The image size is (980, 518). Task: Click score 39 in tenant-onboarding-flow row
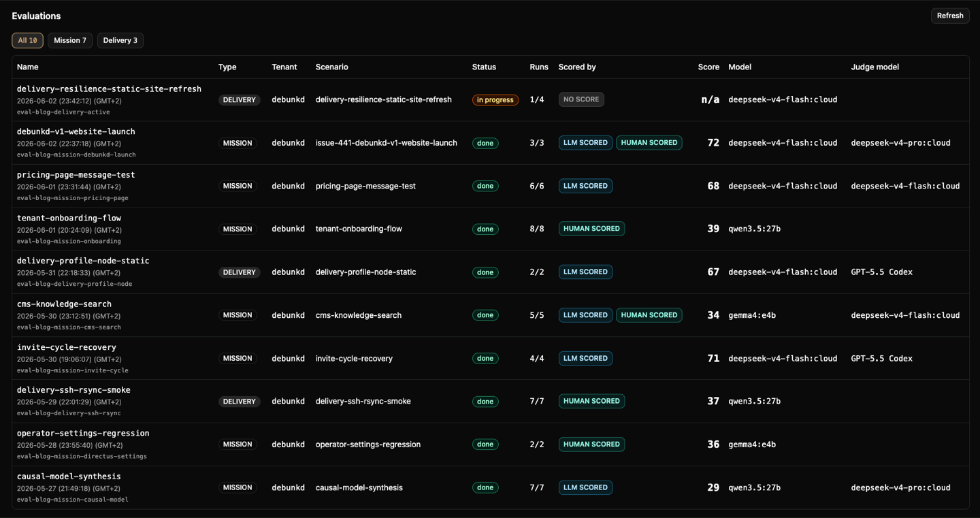tap(713, 229)
